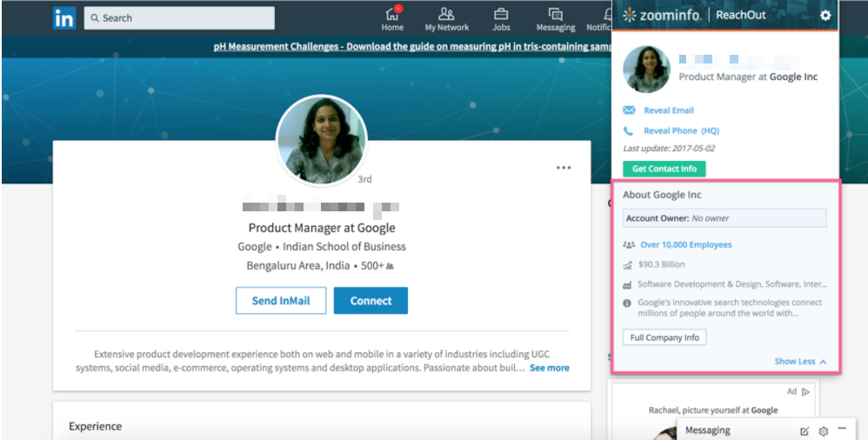Open Messaging bar settings gear
Screen dimensions: 868x440
pos(823,430)
